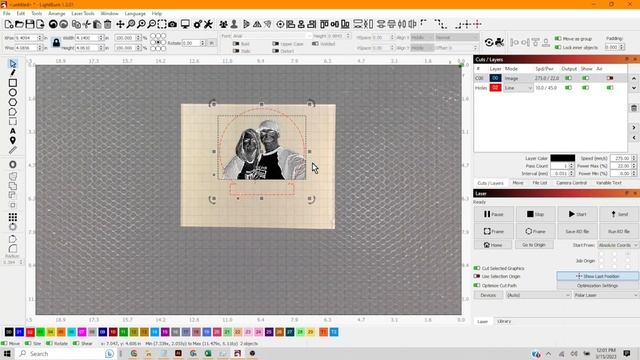Screen dimensions: 640x360
Task: Save the project with the floppy icon
Action: tap(30, 24)
